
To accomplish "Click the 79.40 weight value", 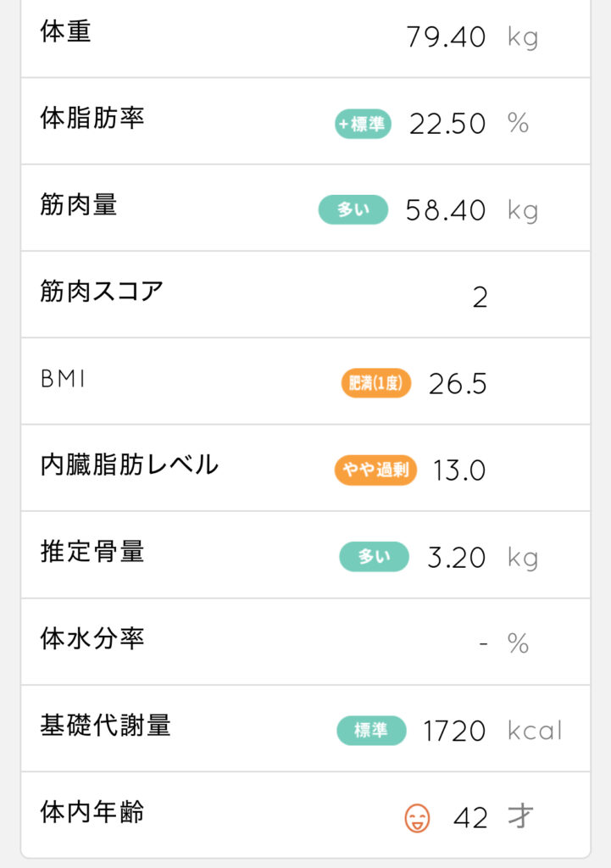I will pyautogui.click(x=446, y=37).
